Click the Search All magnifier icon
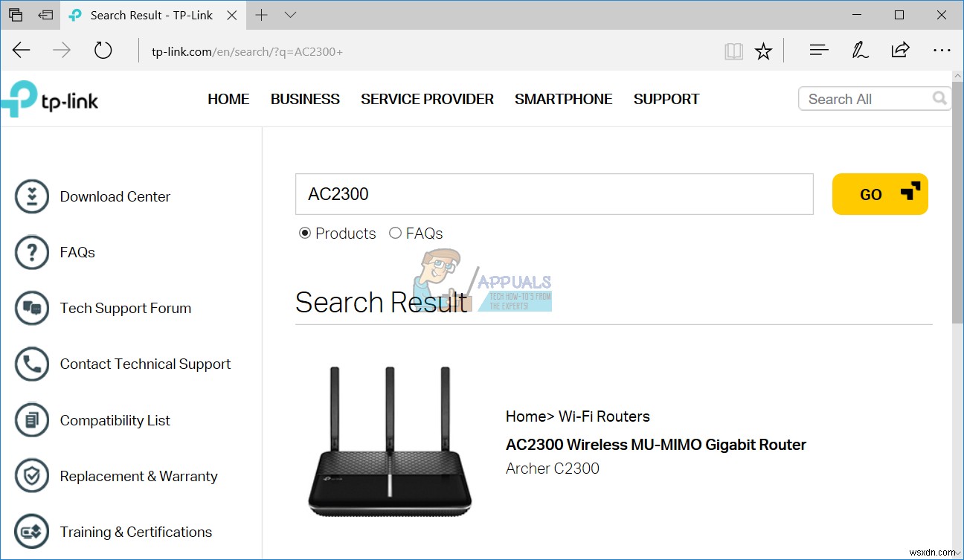Viewport: 964px width, 560px height. coord(939,97)
